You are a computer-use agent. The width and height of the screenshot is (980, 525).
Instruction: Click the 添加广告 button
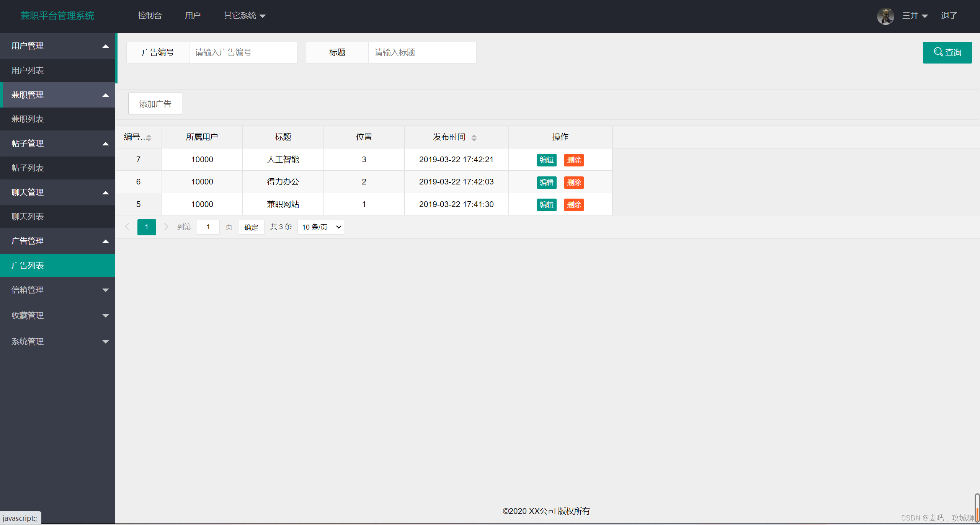coord(155,104)
